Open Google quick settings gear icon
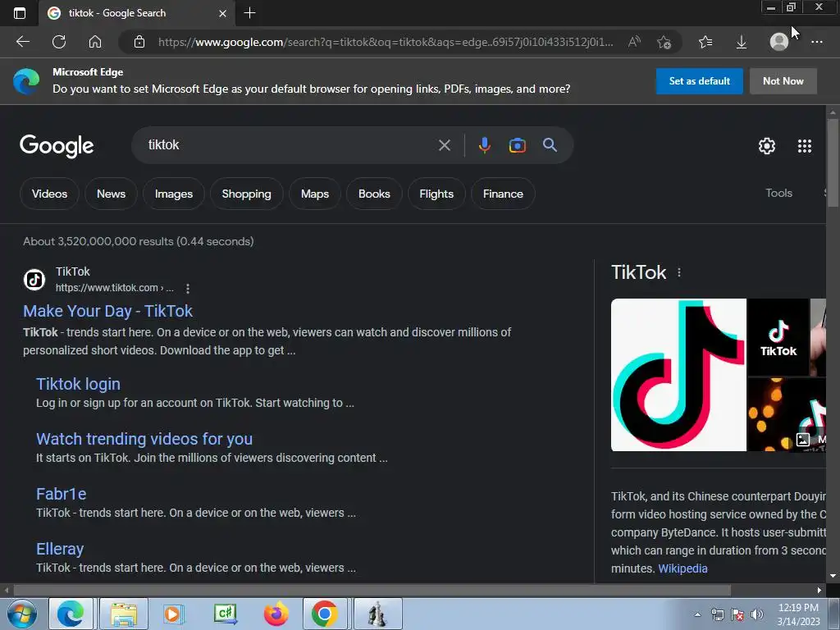Viewport: 840px width, 630px height. [x=767, y=146]
